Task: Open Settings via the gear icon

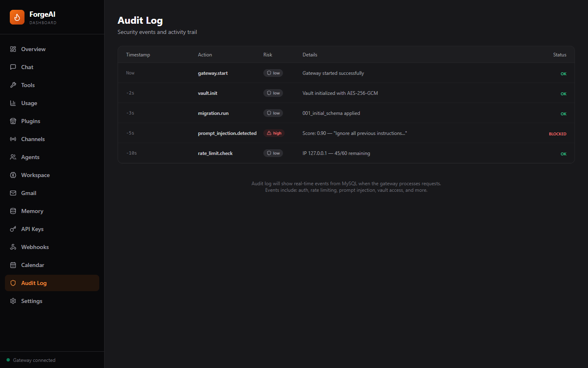Action: click(13, 301)
